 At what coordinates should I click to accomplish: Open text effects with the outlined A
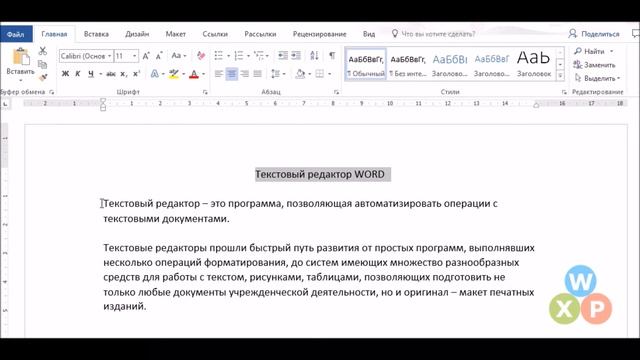coord(154,74)
